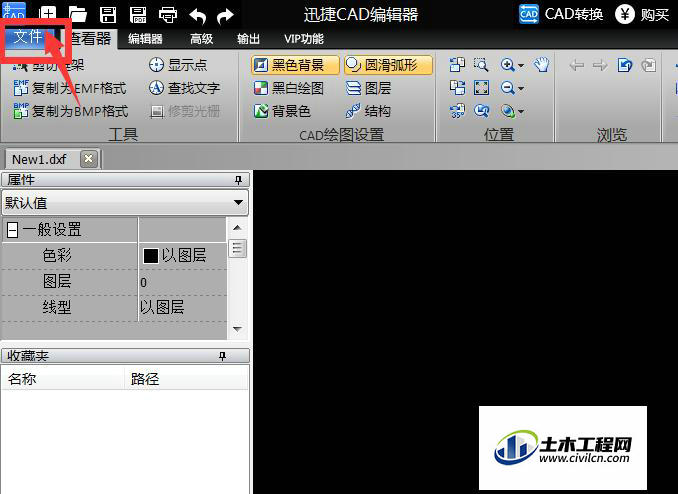The height and width of the screenshot is (494, 678).
Task: Open the 高级 tab
Action: 201,39
